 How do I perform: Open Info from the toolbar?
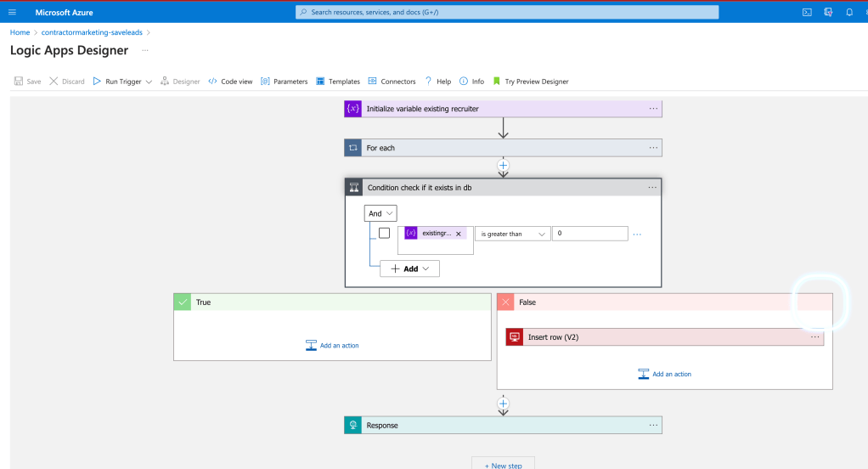pyautogui.click(x=471, y=82)
